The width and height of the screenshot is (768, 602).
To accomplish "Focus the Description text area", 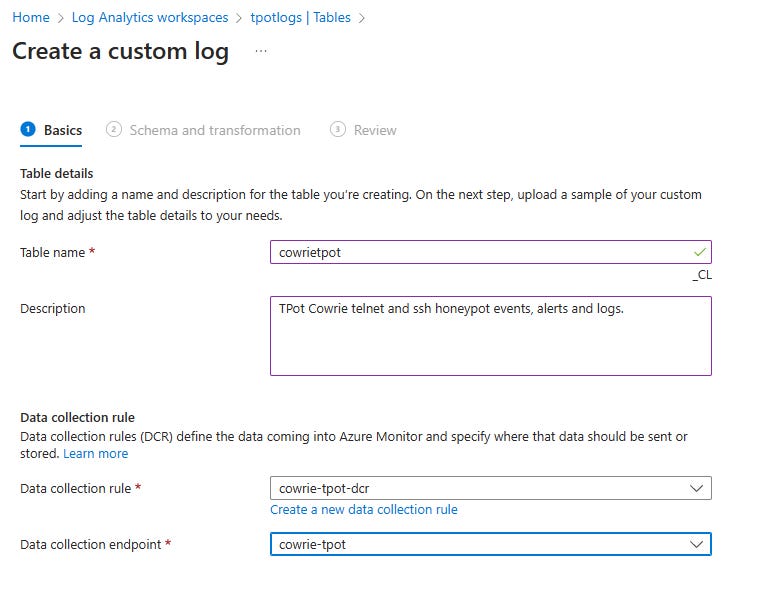I will click(x=490, y=336).
